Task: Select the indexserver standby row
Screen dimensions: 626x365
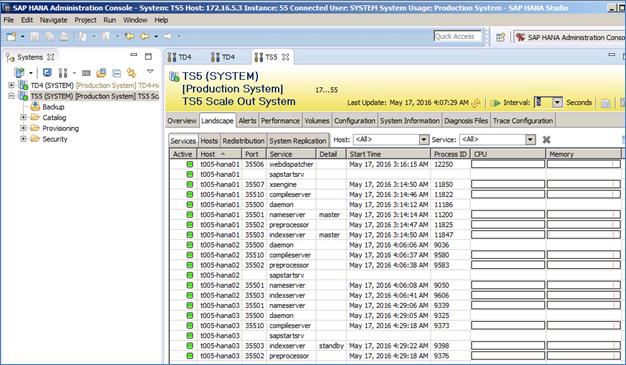Action: point(395,346)
